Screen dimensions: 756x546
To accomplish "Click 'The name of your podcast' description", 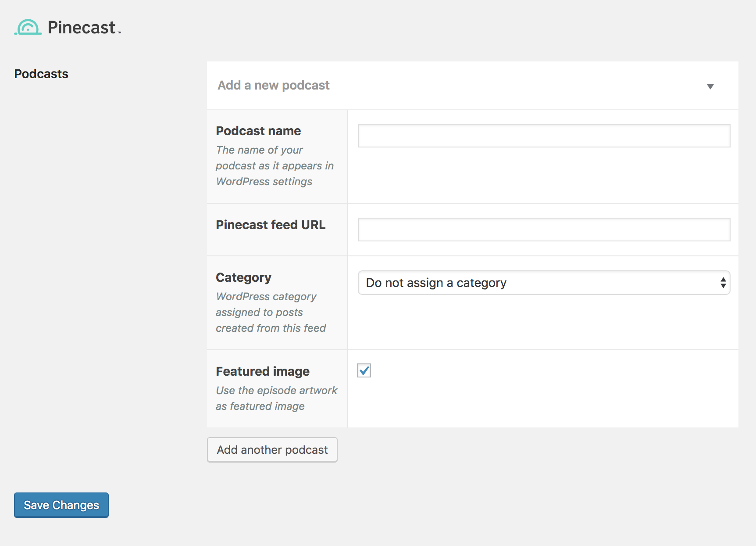I will tap(275, 166).
